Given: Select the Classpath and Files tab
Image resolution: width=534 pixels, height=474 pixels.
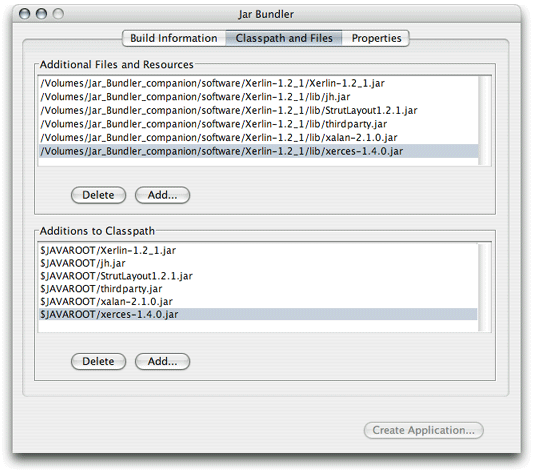Looking at the screenshot, I should 284,38.
